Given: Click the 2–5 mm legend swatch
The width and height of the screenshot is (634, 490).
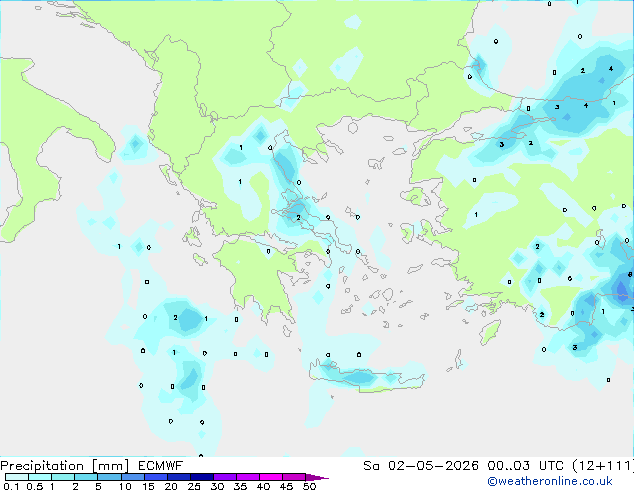Looking at the screenshot, I should [x=86, y=477].
